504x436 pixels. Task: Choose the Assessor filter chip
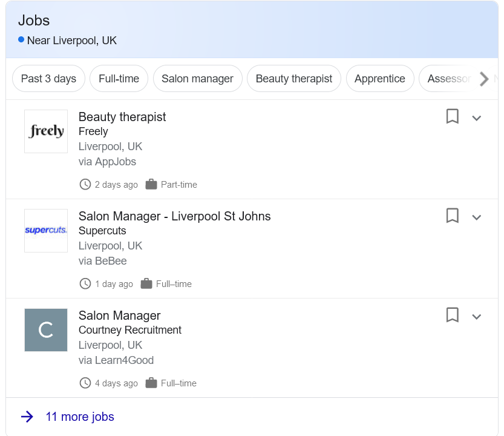tap(449, 79)
